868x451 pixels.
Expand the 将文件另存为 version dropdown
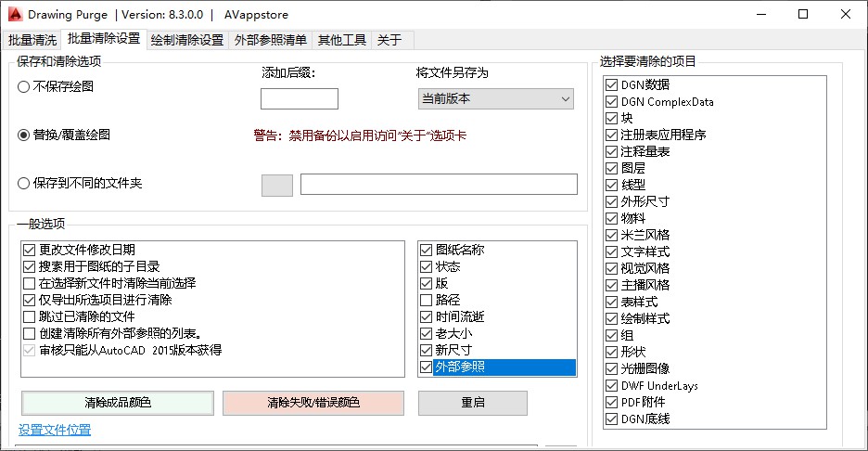coord(496,98)
